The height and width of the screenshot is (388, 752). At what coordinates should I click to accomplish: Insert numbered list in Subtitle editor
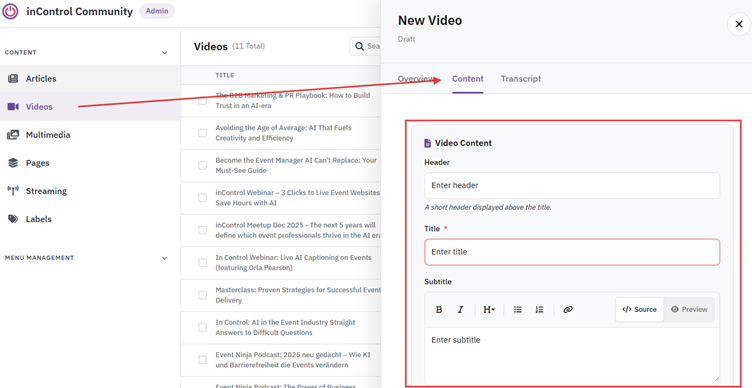pyautogui.click(x=539, y=310)
